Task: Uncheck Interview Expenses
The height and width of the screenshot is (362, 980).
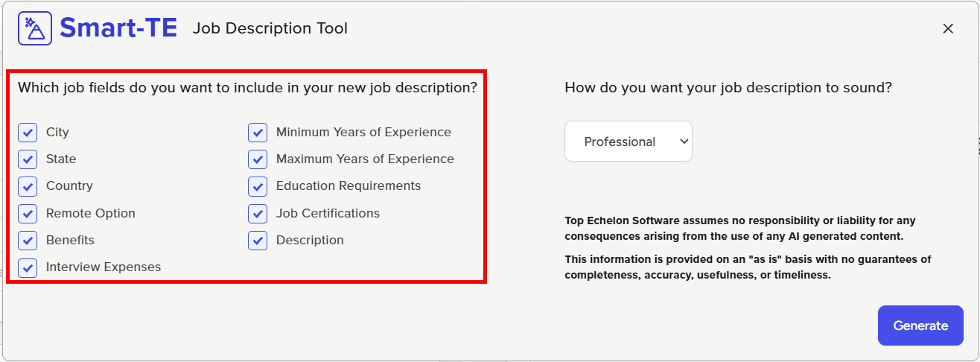Action: click(28, 267)
